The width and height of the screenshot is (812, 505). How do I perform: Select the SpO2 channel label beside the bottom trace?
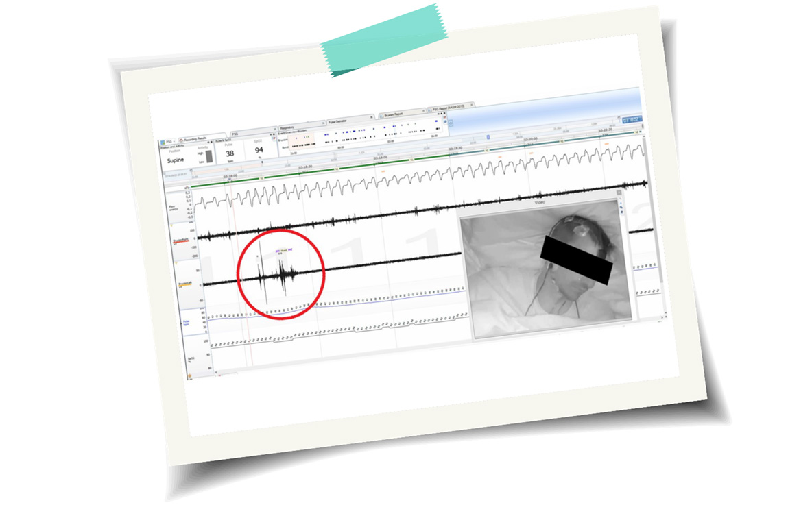(191, 358)
